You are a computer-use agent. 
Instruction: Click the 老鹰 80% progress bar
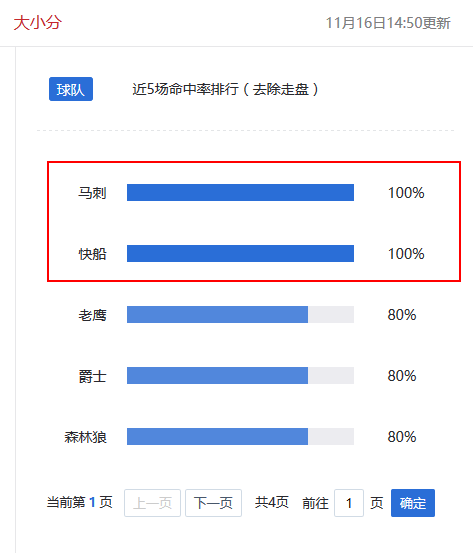[x=240, y=315]
